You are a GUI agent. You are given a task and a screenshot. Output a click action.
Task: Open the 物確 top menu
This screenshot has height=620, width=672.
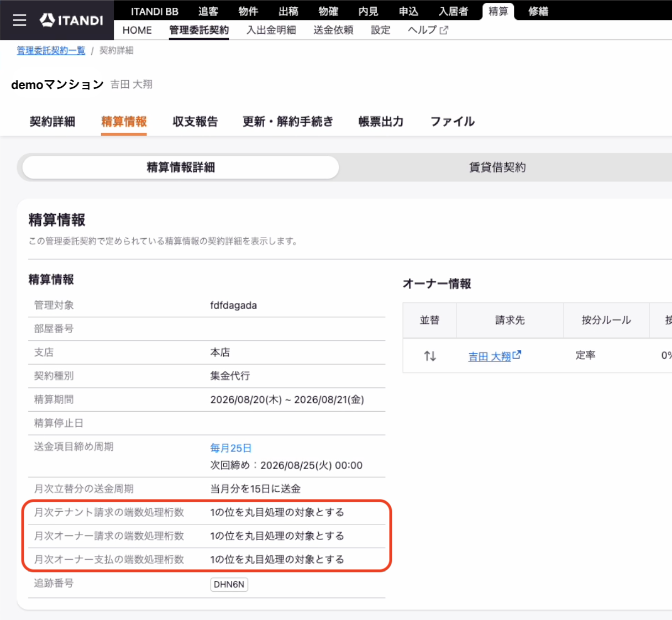click(x=328, y=11)
